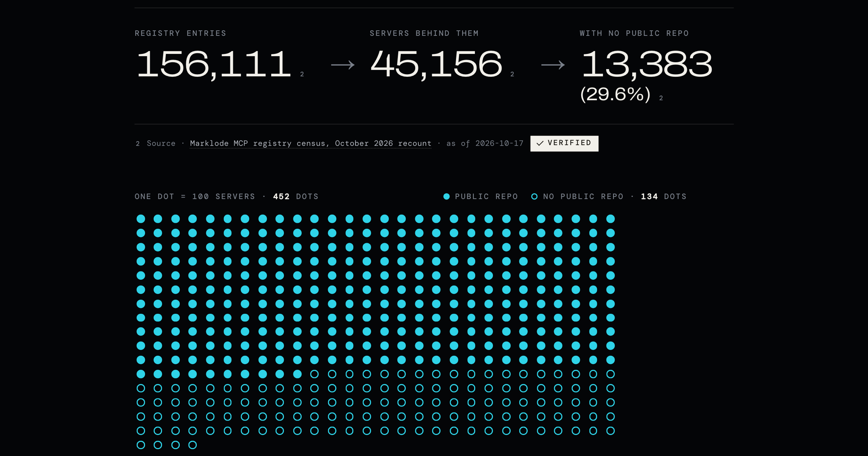
Task: Click the PUBLIC REPO legend label
Action: coord(486,197)
